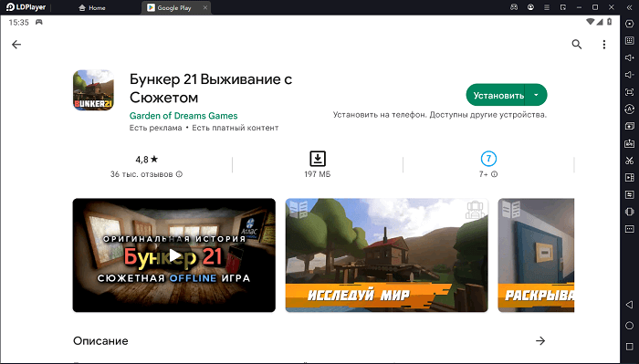Click the Есть реклама label
Viewport: 639px width, 364px height.
pos(156,128)
